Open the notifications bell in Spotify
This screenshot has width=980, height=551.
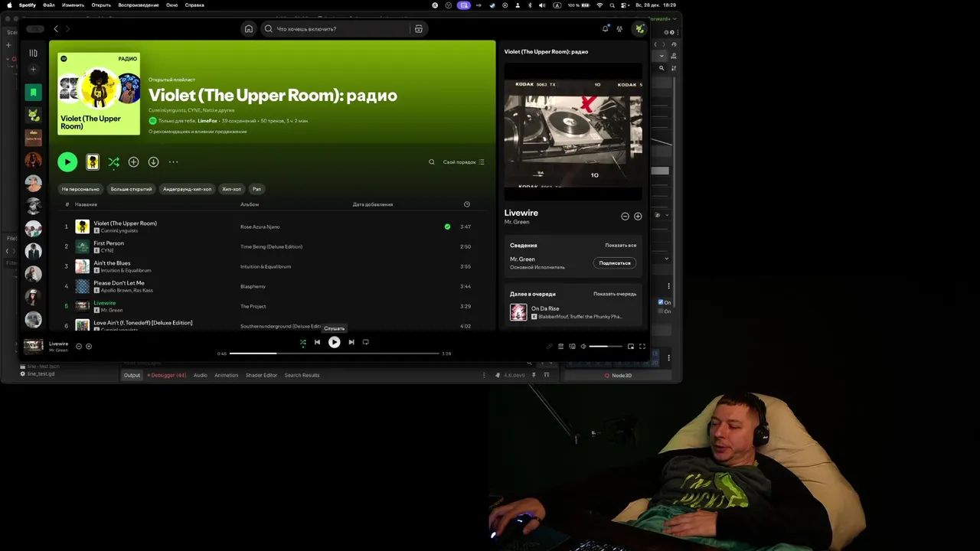coord(605,29)
